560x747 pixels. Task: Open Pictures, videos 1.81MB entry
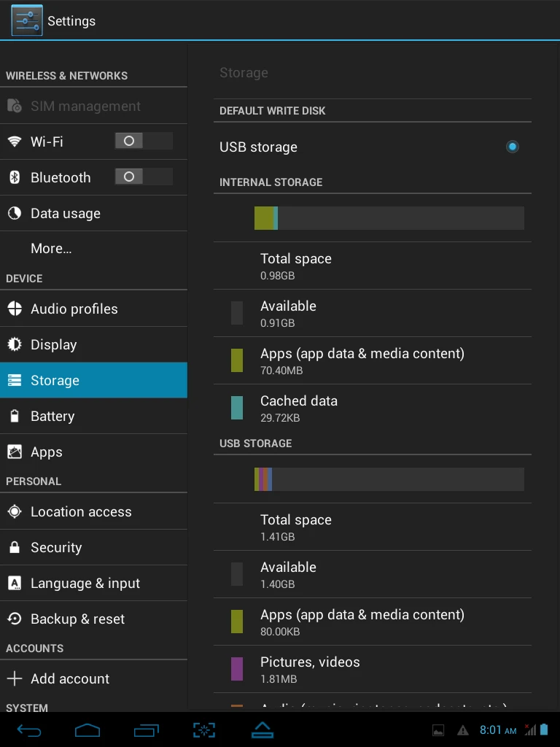click(373, 670)
